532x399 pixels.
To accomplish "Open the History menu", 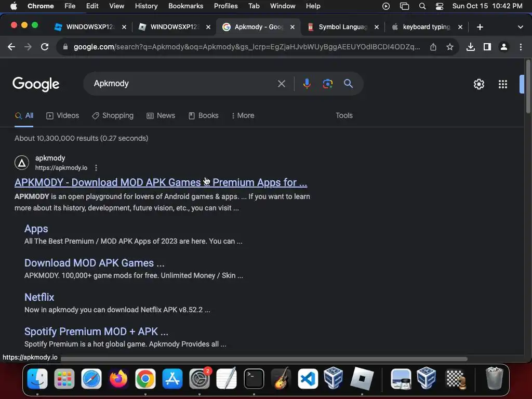I will [x=146, y=6].
